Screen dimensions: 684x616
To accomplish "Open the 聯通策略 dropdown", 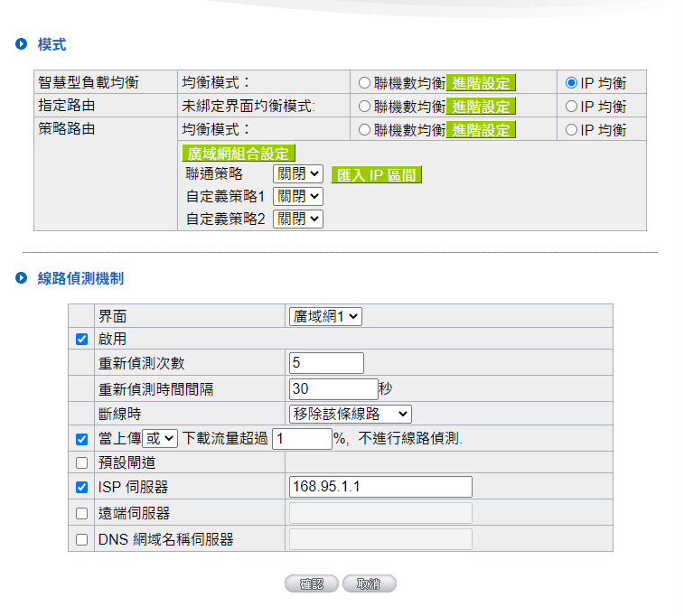I will pyautogui.click(x=297, y=173).
